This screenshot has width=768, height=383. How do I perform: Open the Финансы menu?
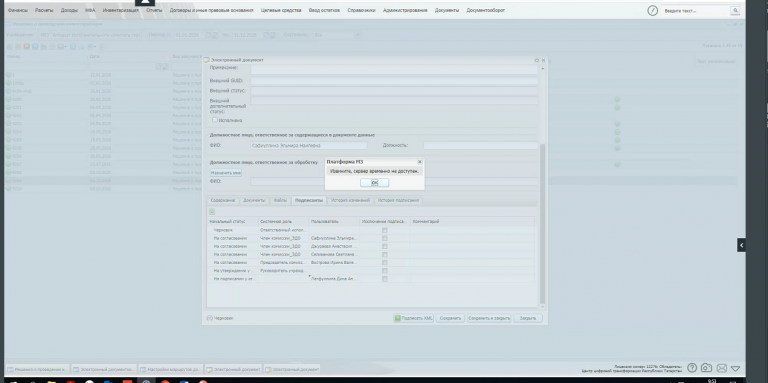tap(18, 10)
